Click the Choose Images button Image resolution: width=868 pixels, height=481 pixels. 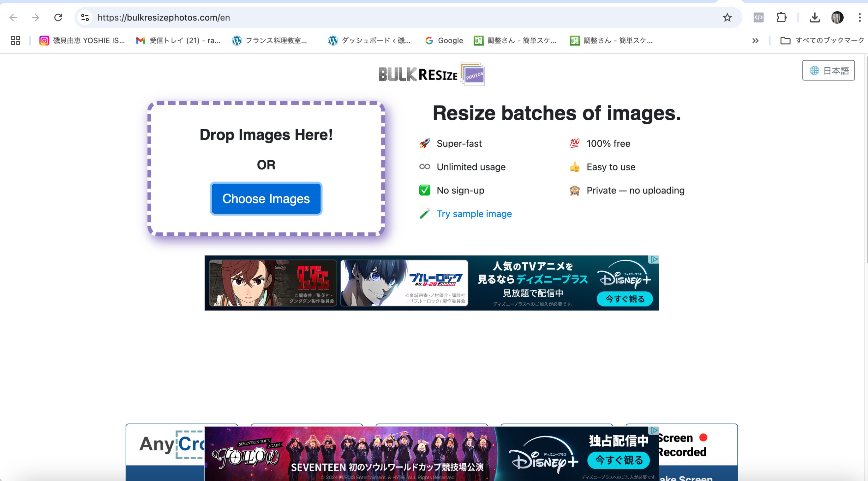tap(266, 199)
